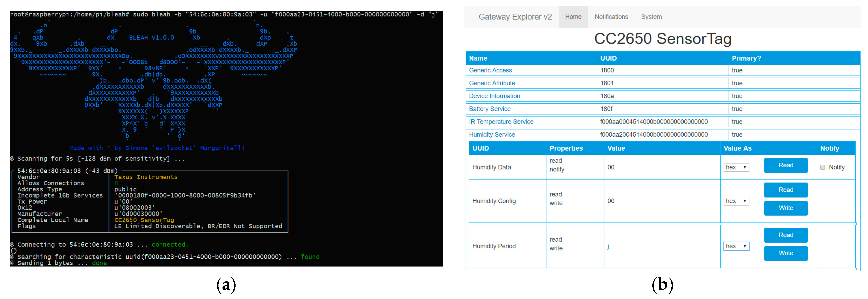Image resolution: width=868 pixels, height=299 pixels.
Task: Open the Generic Attribute service link
Action: pos(492,83)
